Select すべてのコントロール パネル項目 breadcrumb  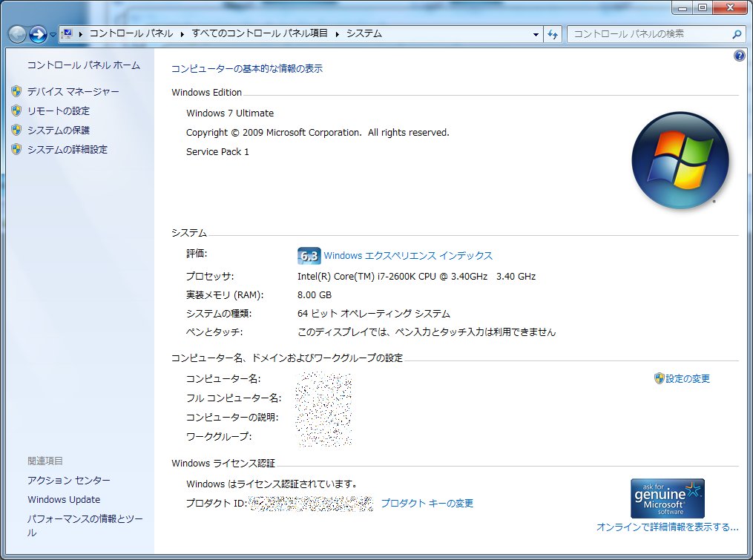pos(260,33)
